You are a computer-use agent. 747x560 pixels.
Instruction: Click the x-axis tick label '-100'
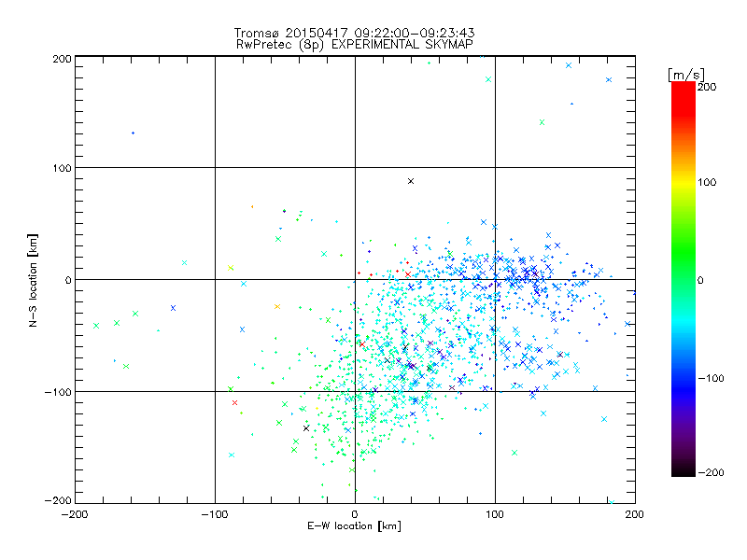click(215, 514)
